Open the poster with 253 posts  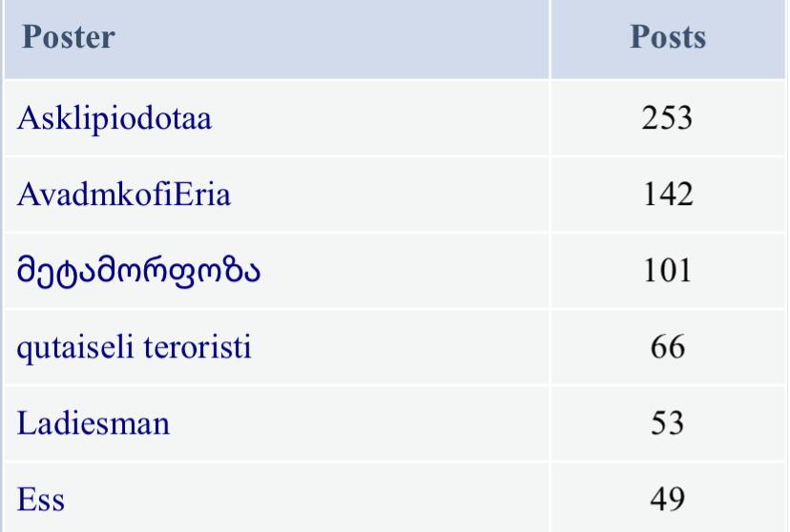pos(114,119)
